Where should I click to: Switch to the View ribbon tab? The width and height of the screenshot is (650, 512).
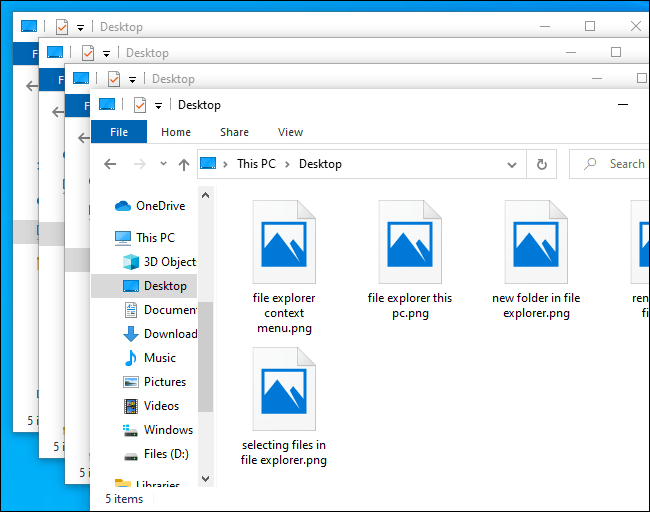point(290,132)
